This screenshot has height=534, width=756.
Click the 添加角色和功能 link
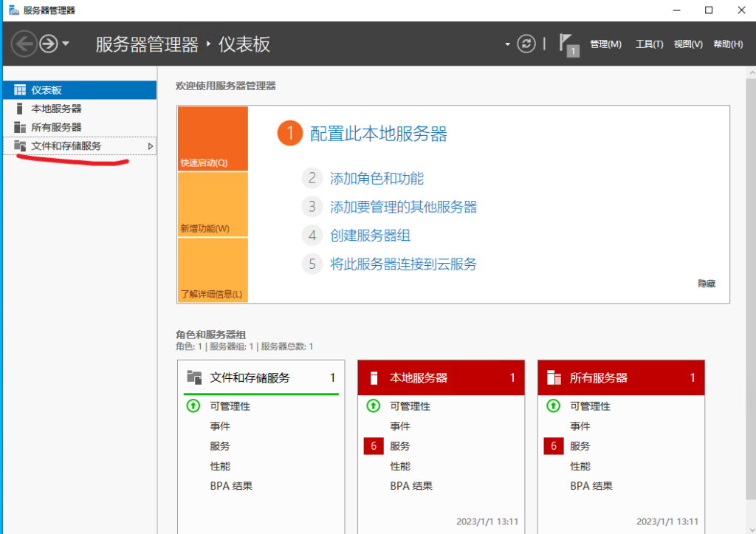(x=377, y=178)
